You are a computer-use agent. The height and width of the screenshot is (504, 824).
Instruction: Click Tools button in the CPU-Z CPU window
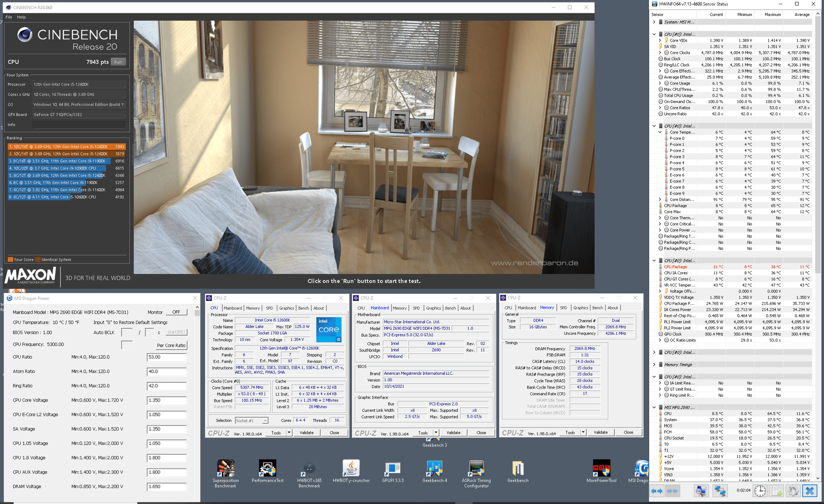pyautogui.click(x=276, y=433)
